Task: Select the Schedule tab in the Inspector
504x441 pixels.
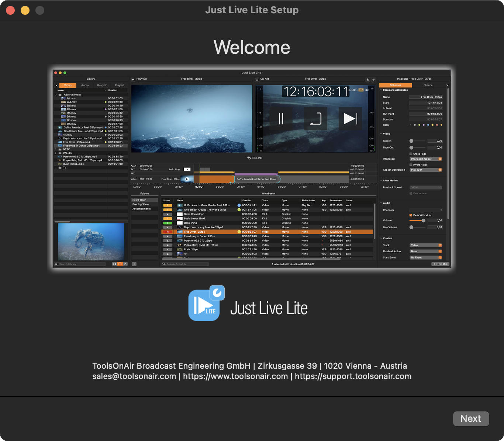Action: tap(396, 85)
